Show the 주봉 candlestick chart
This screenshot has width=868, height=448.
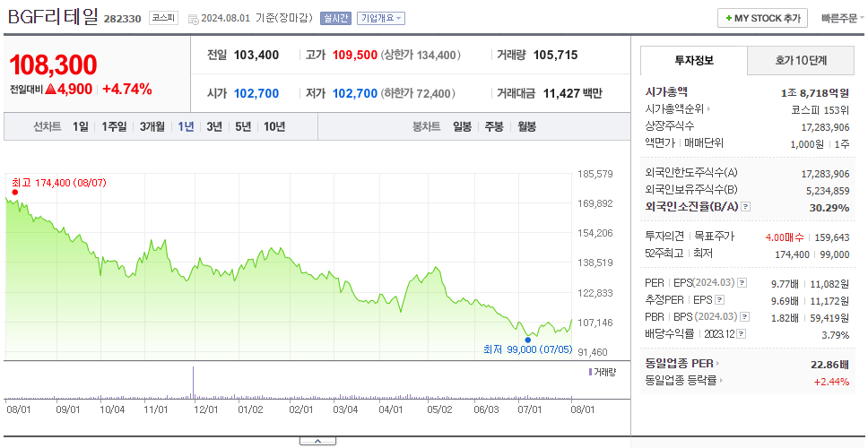[x=494, y=126]
